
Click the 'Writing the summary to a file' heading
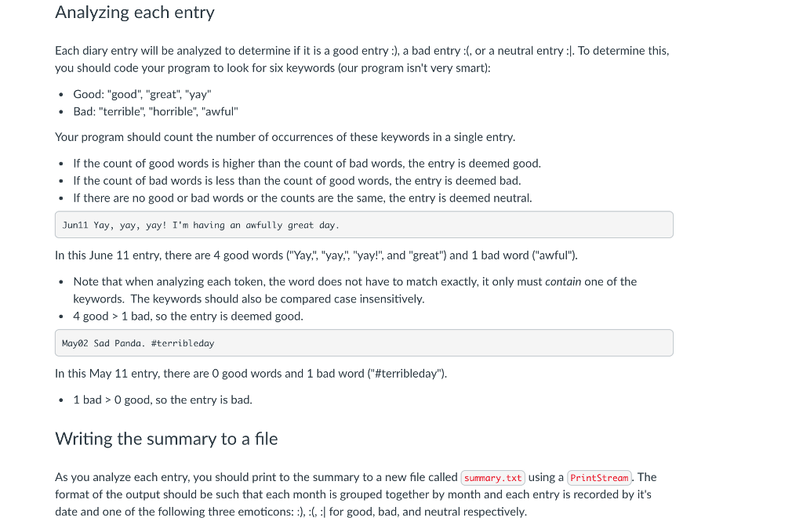pos(166,439)
